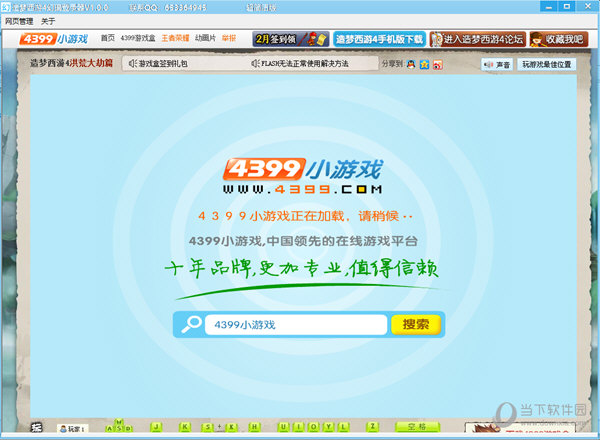Screen dimensions: 600x440
Task: Click the 空格 spacebar key icon
Action: pos(417,427)
